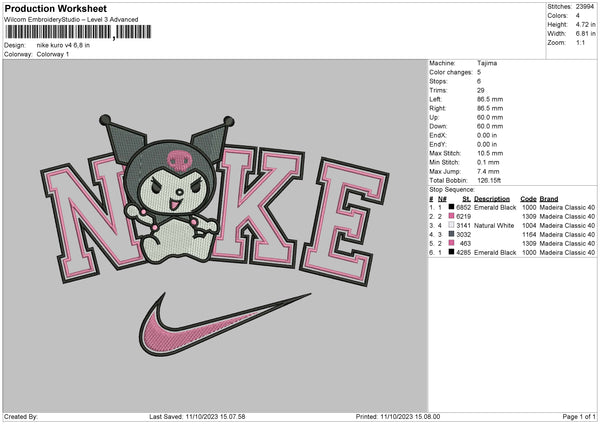Click the 'Code' column header

(528, 199)
